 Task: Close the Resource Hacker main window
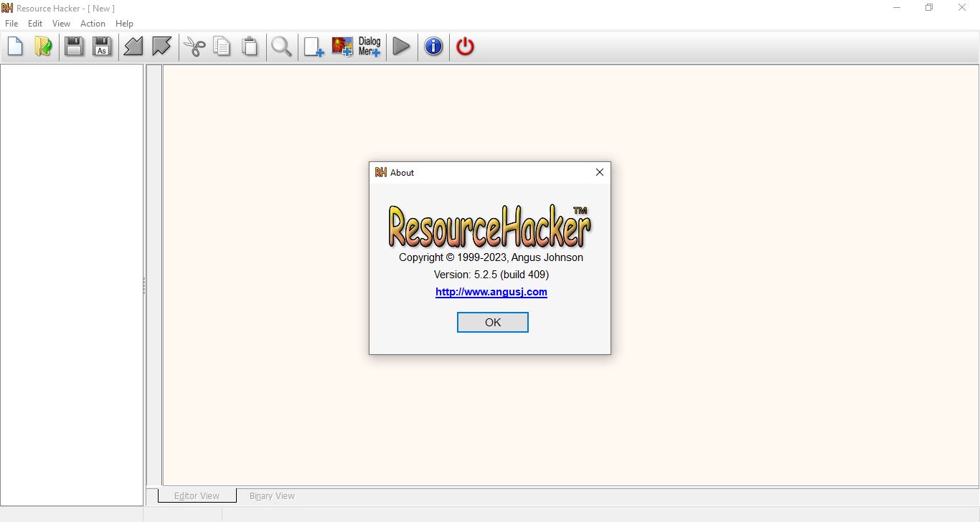pos(963,8)
